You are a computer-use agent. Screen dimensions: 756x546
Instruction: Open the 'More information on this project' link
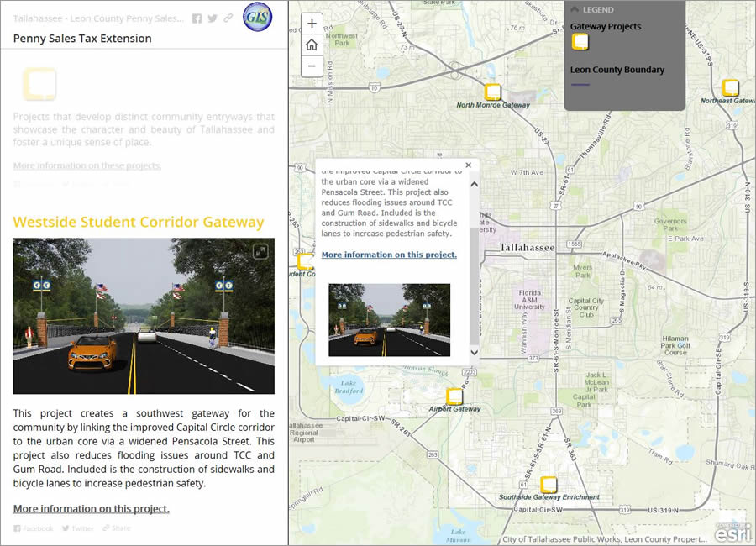point(389,255)
